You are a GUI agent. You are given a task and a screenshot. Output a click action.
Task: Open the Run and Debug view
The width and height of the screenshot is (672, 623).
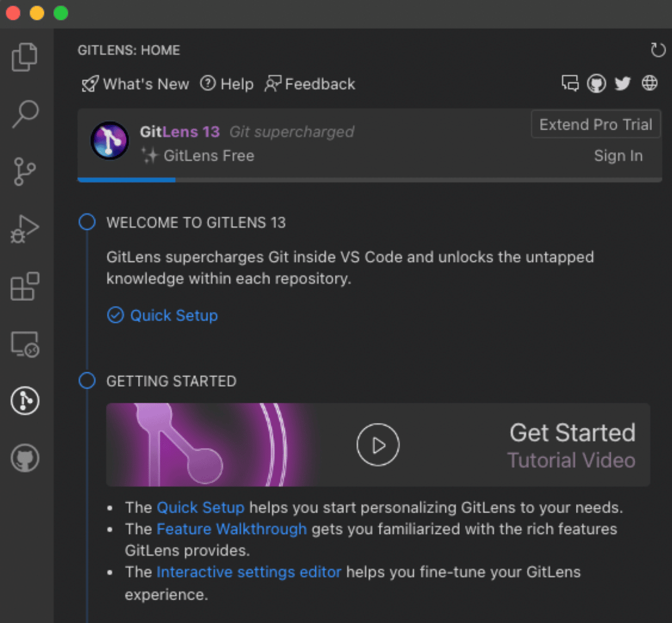click(x=25, y=229)
